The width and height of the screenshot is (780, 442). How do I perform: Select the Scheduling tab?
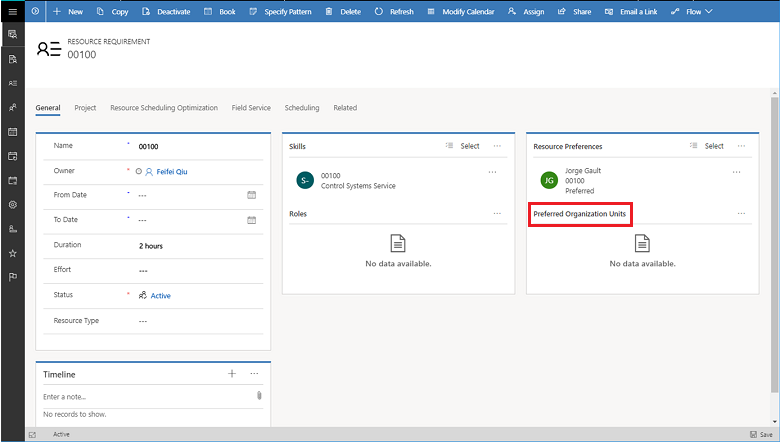tap(302, 108)
